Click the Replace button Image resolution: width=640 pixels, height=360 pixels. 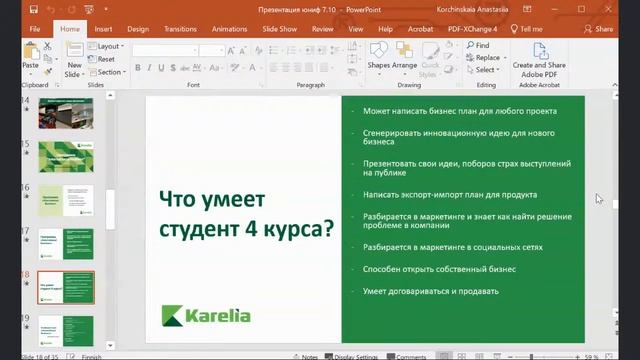pos(487,58)
